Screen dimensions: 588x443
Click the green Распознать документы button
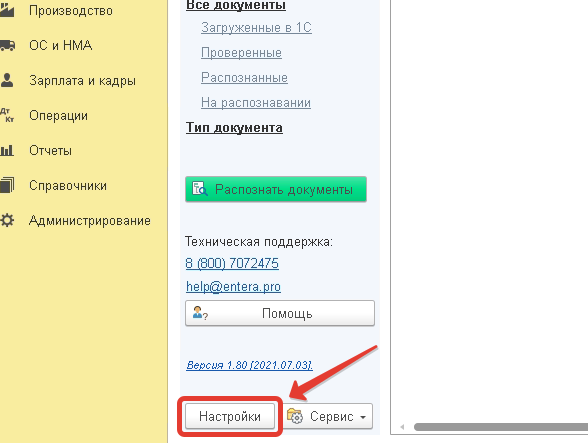(x=276, y=189)
